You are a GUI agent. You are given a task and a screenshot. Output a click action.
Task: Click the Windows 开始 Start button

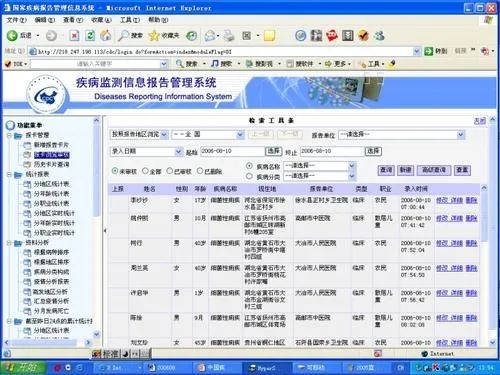pyautogui.click(x=23, y=367)
